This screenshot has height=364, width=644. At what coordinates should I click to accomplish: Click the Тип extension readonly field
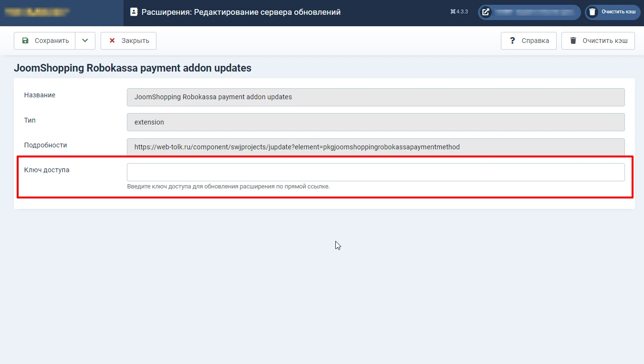(x=376, y=122)
